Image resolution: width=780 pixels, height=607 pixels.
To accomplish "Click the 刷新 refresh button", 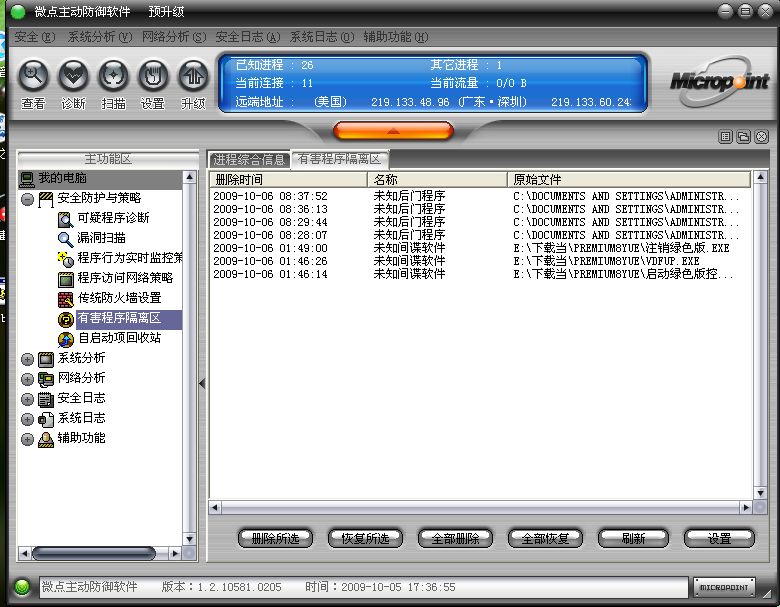I will click(633, 538).
